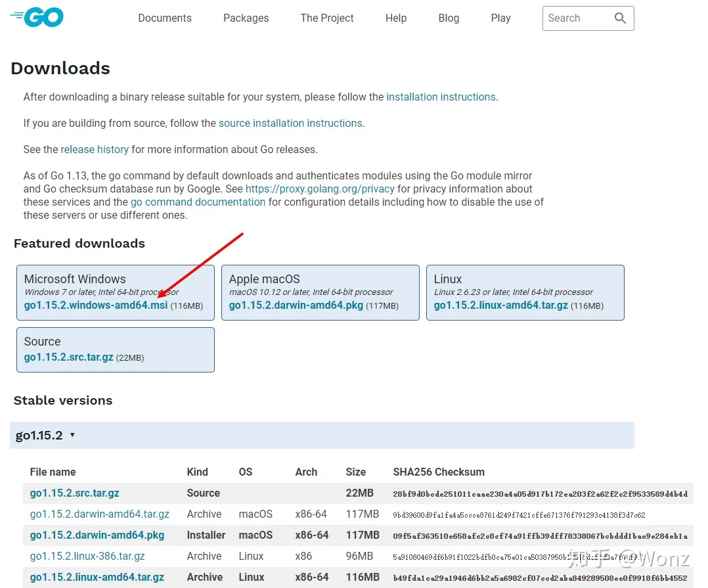This screenshot has width=708, height=588.
Task: Visit the Blog page
Action: (449, 18)
